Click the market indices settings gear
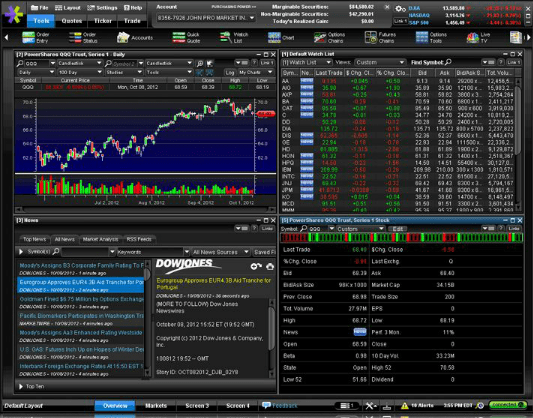The width and height of the screenshot is (533, 418). click(400, 9)
